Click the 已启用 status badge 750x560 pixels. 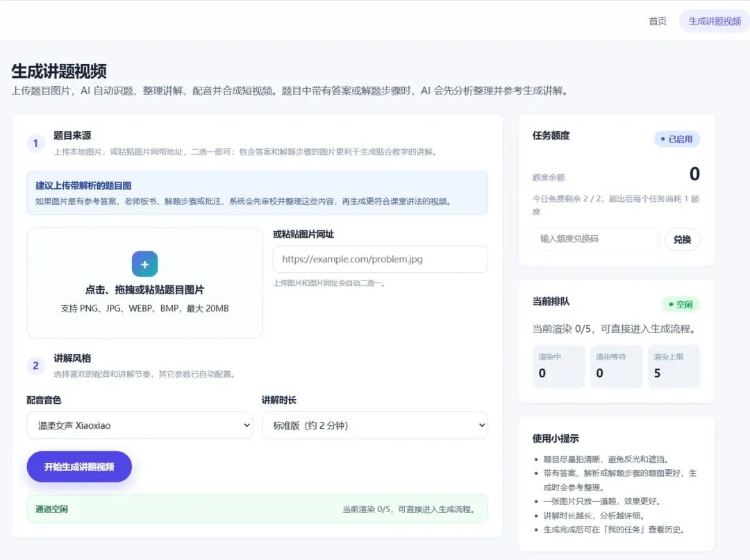click(x=677, y=139)
